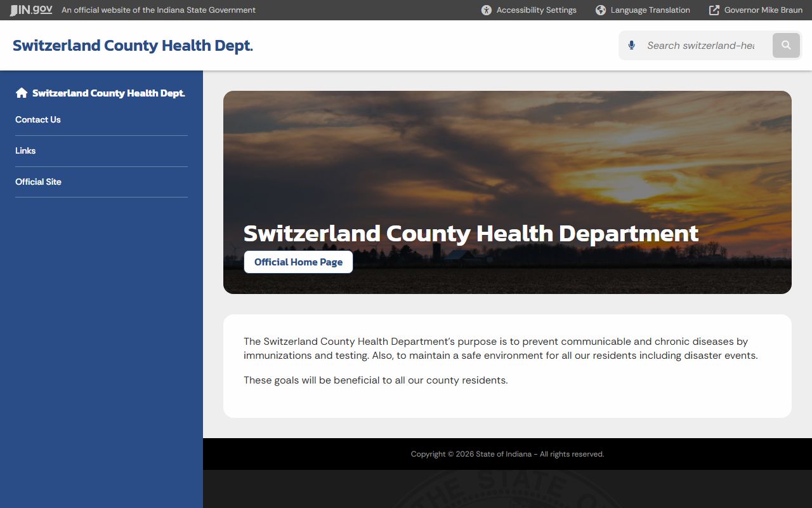This screenshot has width=812, height=508.
Task: Select Switzerland County Health Dept. in sidebar
Action: (108, 93)
